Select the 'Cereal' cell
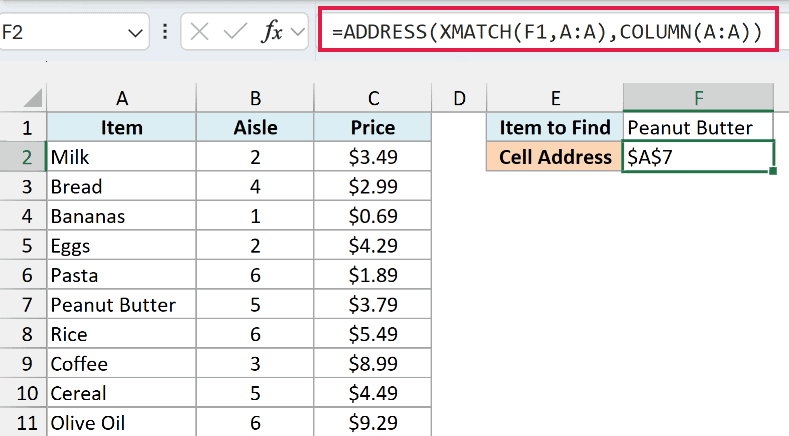The image size is (789, 436). (x=121, y=393)
